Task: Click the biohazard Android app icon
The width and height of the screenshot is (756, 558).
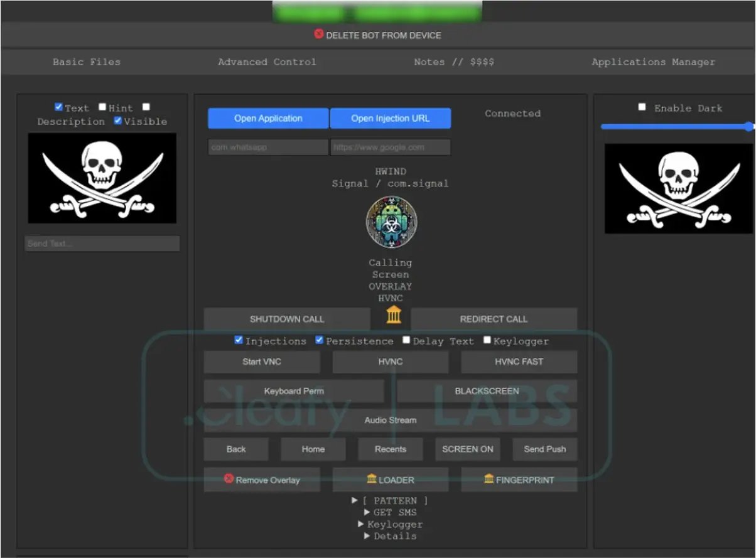Action: coord(391,222)
